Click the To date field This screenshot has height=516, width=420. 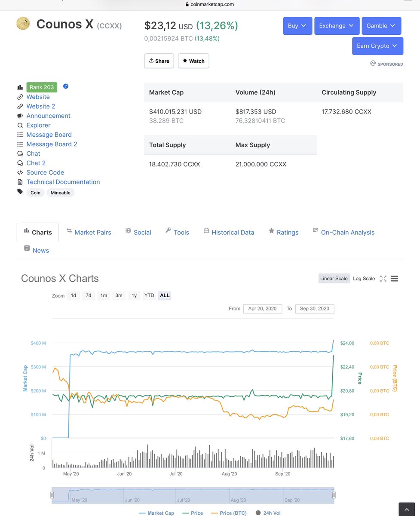click(315, 309)
